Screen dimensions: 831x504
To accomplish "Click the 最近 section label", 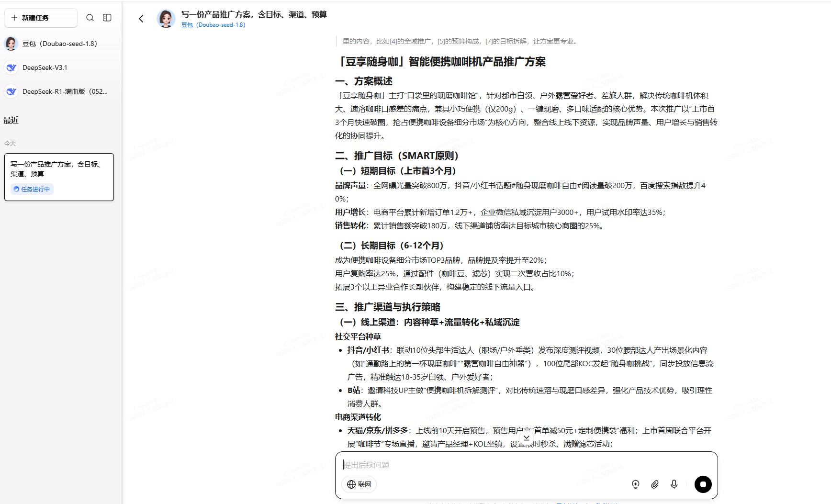I will pos(11,120).
